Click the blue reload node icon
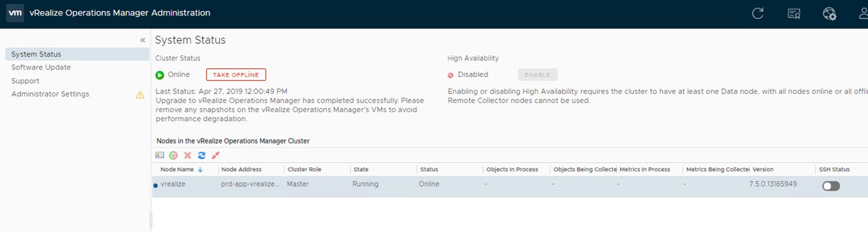Image resolution: width=868 pixels, height=232 pixels. [x=201, y=155]
